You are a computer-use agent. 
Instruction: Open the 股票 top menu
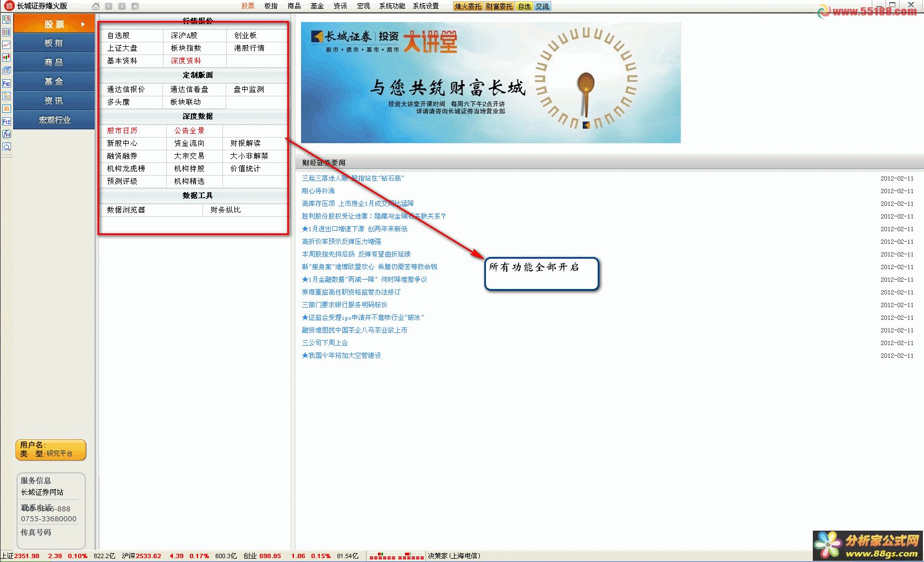(x=248, y=6)
